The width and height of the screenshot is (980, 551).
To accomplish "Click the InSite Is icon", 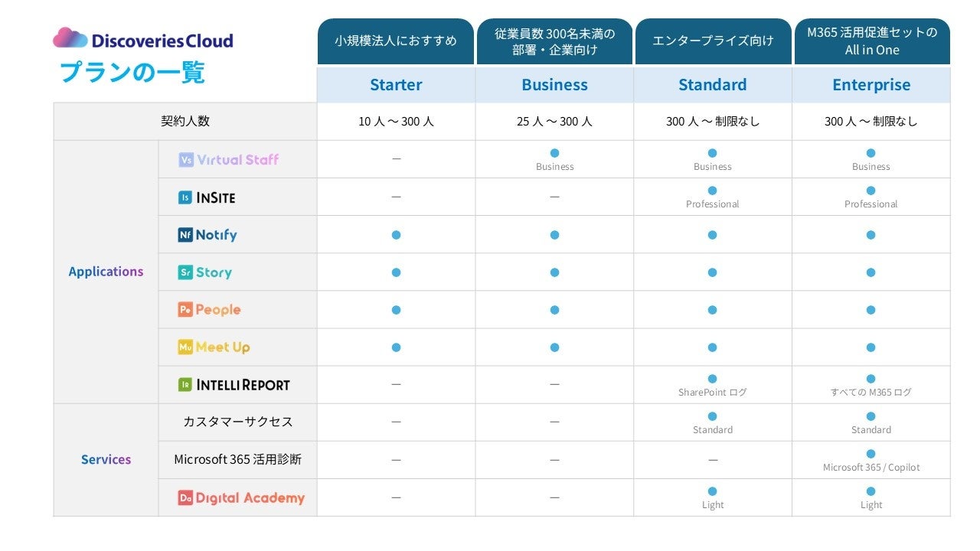I will click(x=185, y=197).
